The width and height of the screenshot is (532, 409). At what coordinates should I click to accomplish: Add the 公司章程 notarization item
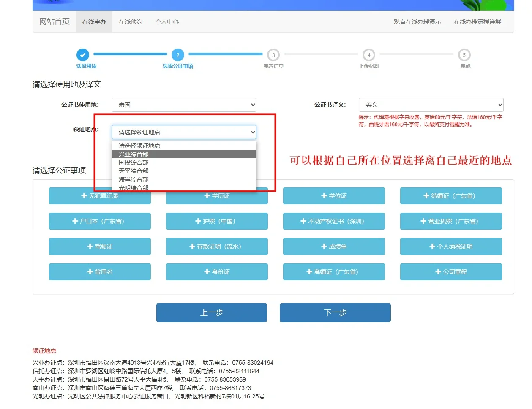[x=451, y=272]
